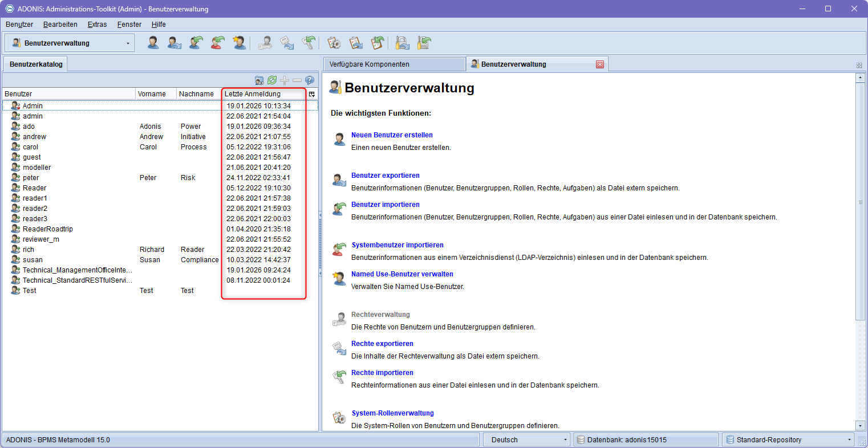Click the new user icon in toolbar
The width and height of the screenshot is (868, 448).
tap(153, 43)
